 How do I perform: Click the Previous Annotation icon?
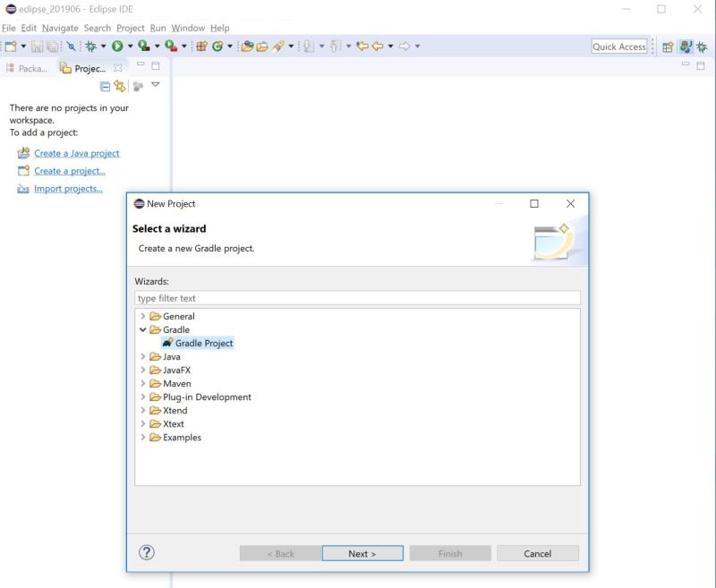click(336, 47)
